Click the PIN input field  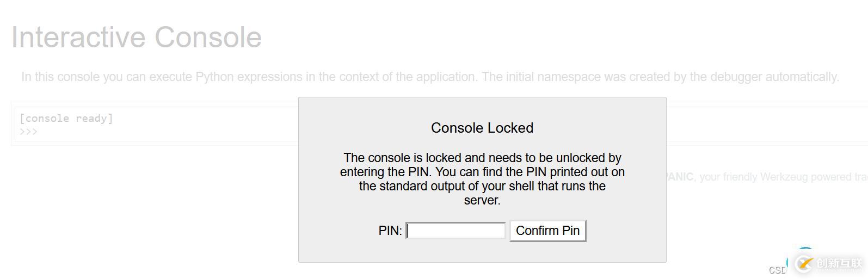pos(456,231)
